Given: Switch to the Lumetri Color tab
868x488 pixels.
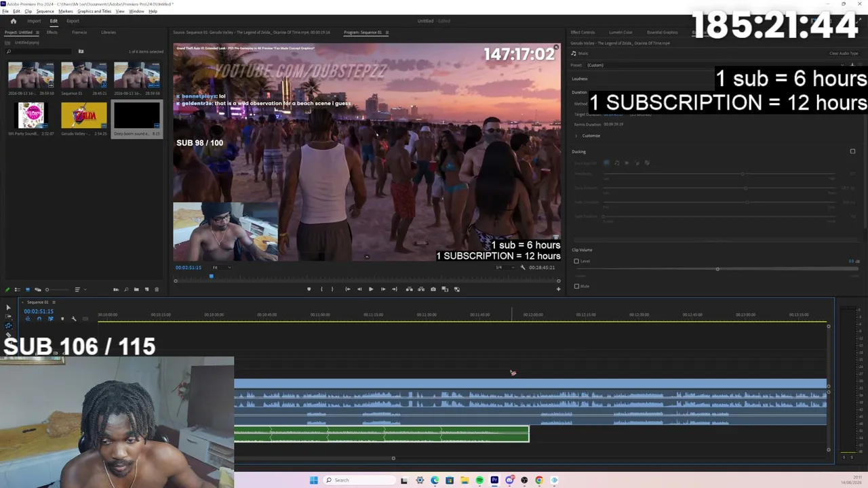Looking at the screenshot, I should click(620, 33).
